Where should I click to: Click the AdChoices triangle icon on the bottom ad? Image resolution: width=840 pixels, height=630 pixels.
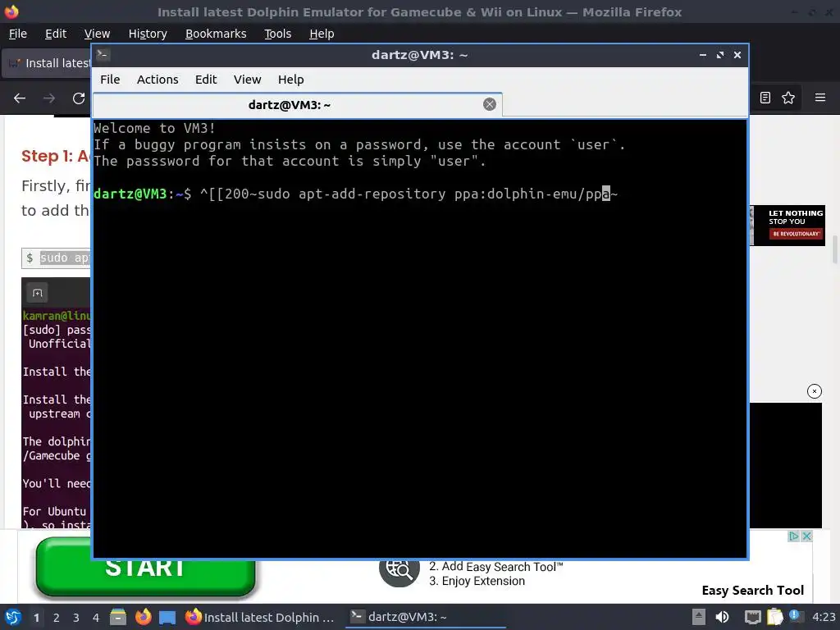pyautogui.click(x=794, y=536)
